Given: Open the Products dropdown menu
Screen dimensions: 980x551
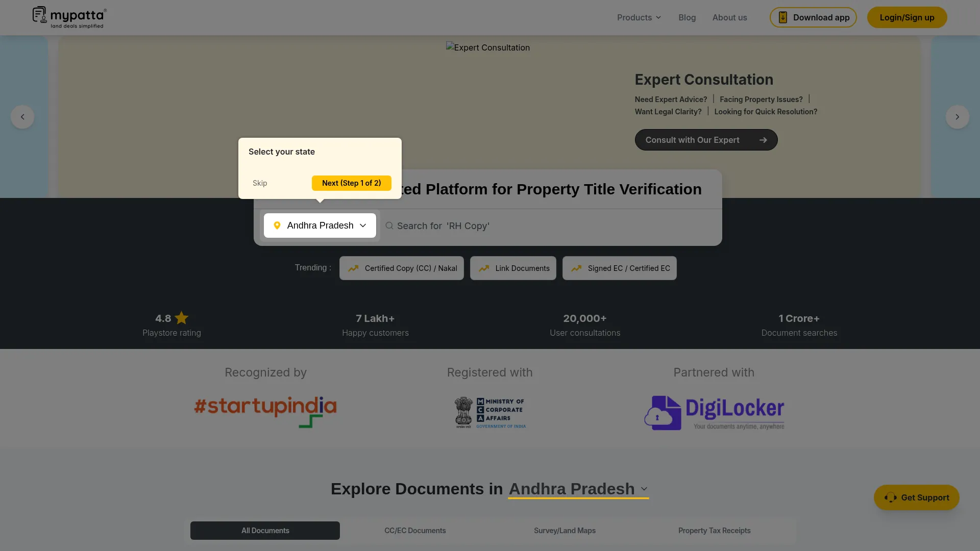Looking at the screenshot, I should [x=639, y=17].
